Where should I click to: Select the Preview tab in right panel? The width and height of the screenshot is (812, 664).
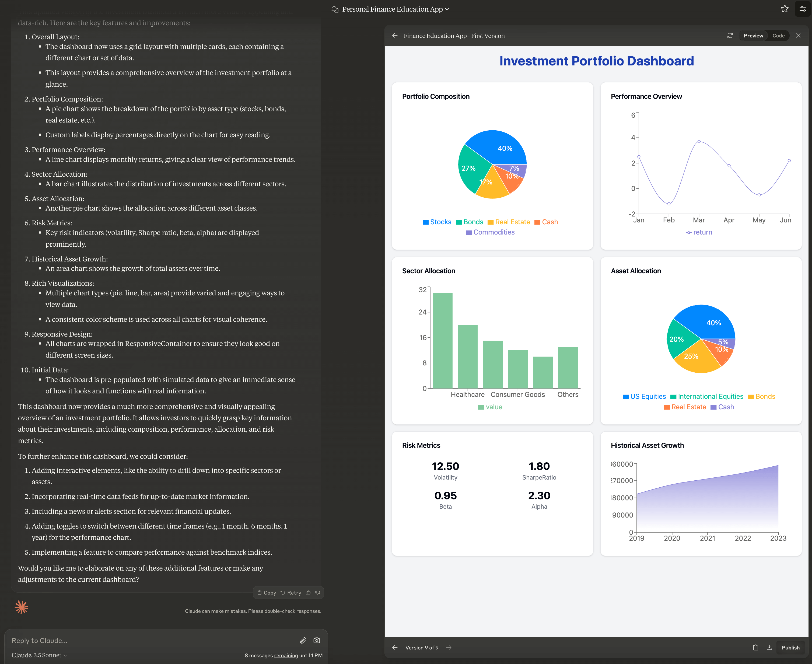(x=753, y=35)
